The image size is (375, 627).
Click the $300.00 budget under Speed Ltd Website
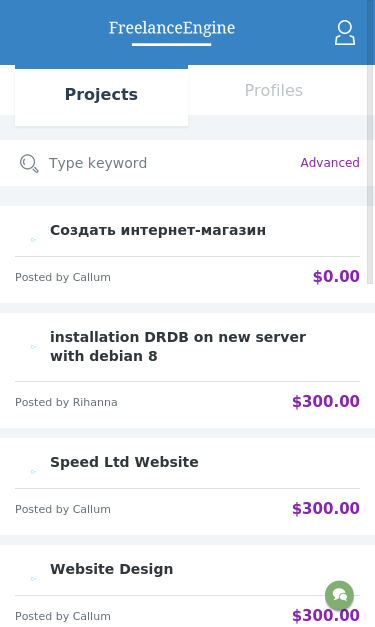pyautogui.click(x=325, y=508)
